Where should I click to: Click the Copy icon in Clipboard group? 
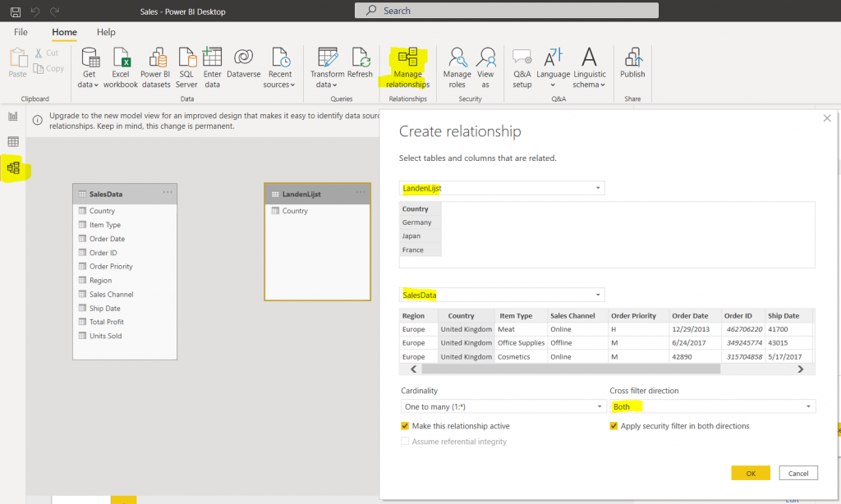click(38, 68)
